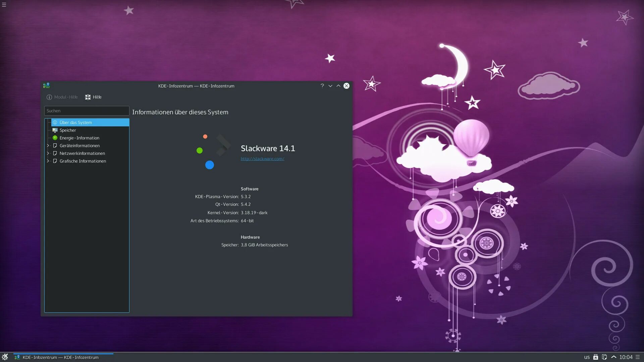Open the slackware.com hyperlink
Image resolution: width=644 pixels, height=362 pixels.
coord(262,159)
